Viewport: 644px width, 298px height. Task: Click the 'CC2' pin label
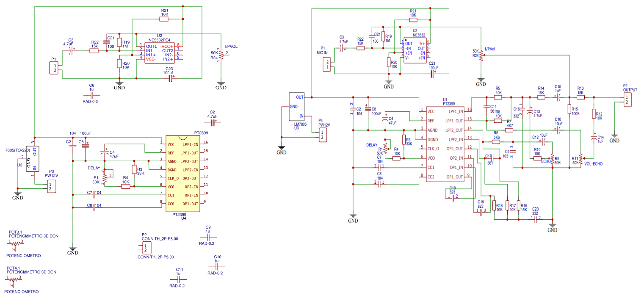[431, 177]
